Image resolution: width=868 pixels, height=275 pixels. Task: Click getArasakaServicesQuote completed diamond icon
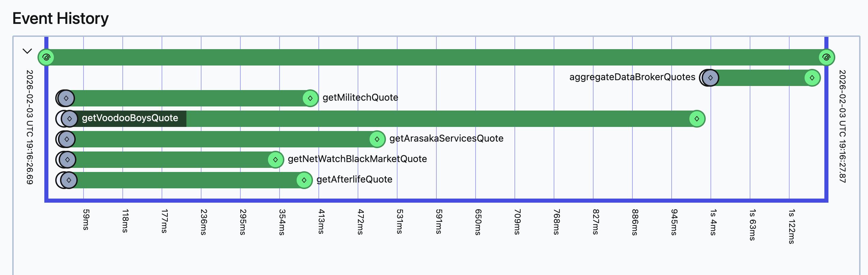pyautogui.click(x=377, y=139)
